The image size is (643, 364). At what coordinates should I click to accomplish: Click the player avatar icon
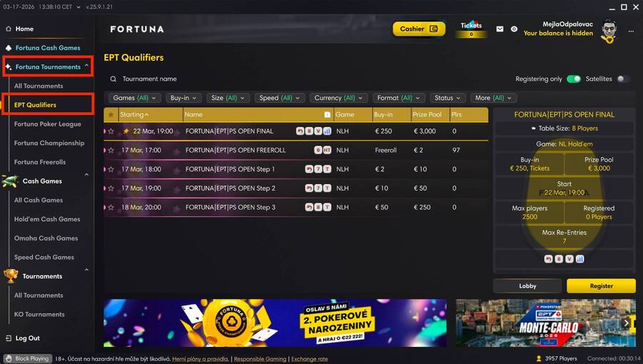609,31
